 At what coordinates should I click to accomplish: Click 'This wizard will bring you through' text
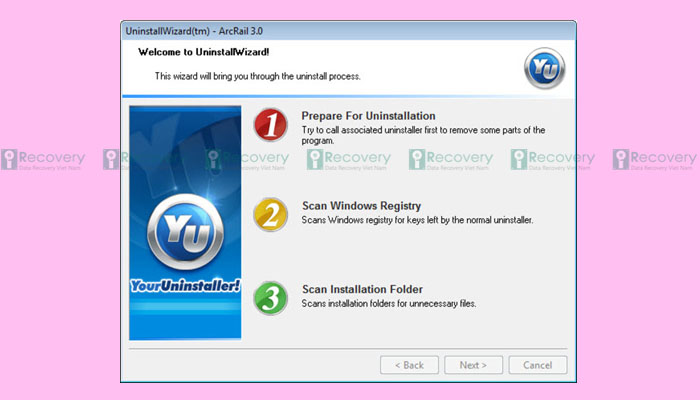pyautogui.click(x=258, y=76)
